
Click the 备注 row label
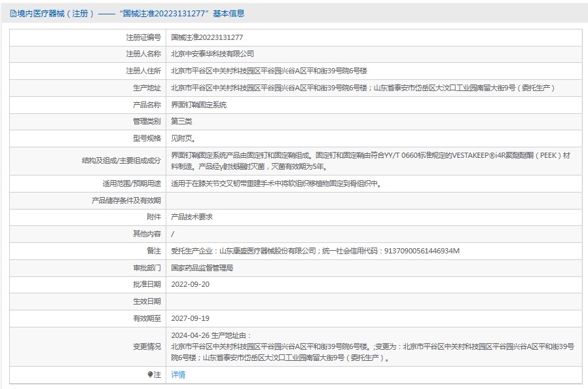154,251
